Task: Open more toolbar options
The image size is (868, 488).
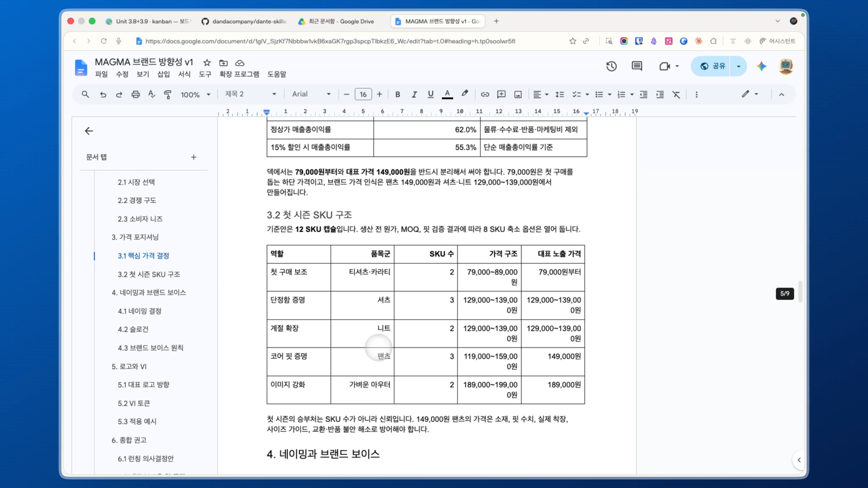Action: [x=697, y=94]
